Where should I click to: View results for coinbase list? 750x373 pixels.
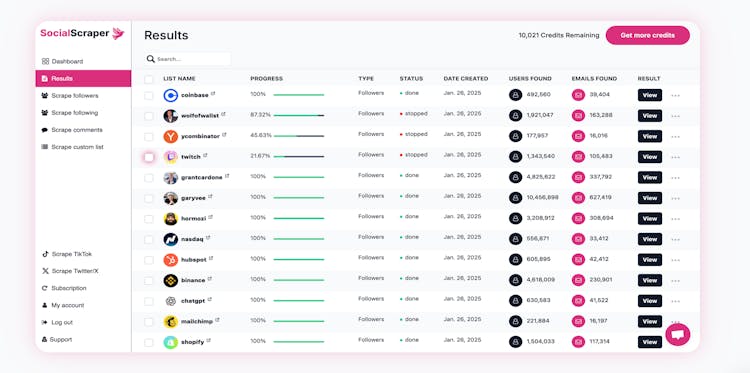click(650, 95)
